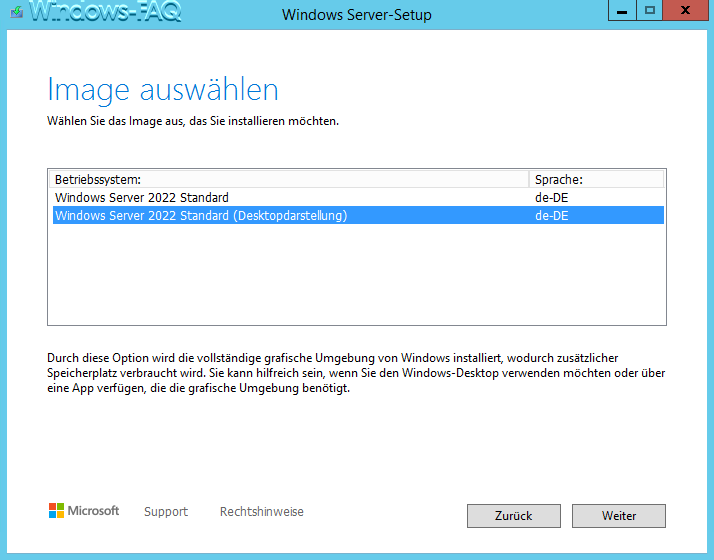The height and width of the screenshot is (560, 714).
Task: Select Windows Server 2022 Standard (Desktopdarstellung) row
Action: coord(358,215)
